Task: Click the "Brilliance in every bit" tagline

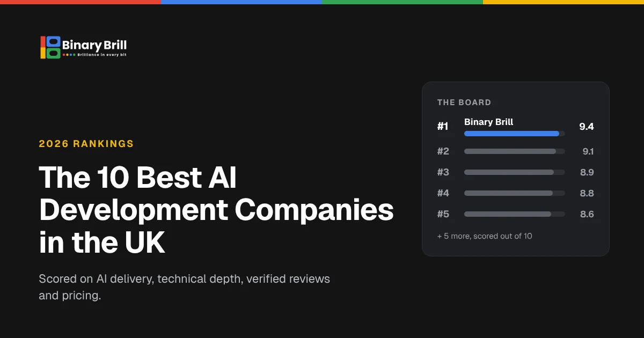Action: pyautogui.click(x=102, y=54)
